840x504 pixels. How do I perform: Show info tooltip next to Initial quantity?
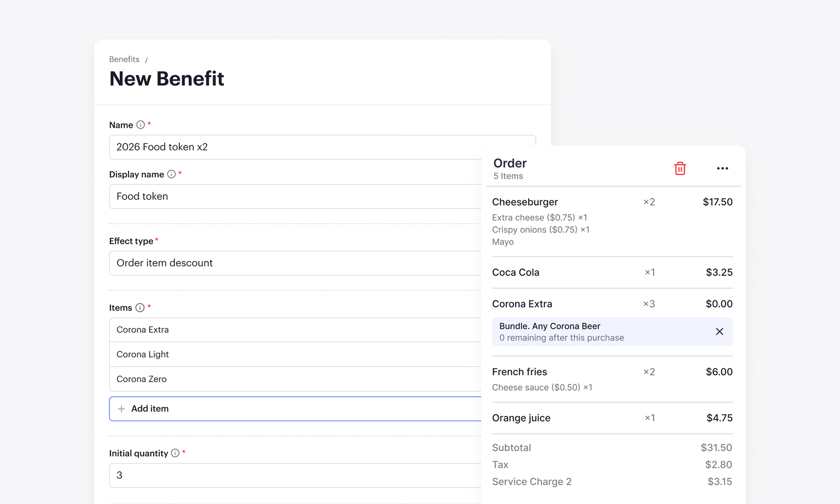pos(175,453)
